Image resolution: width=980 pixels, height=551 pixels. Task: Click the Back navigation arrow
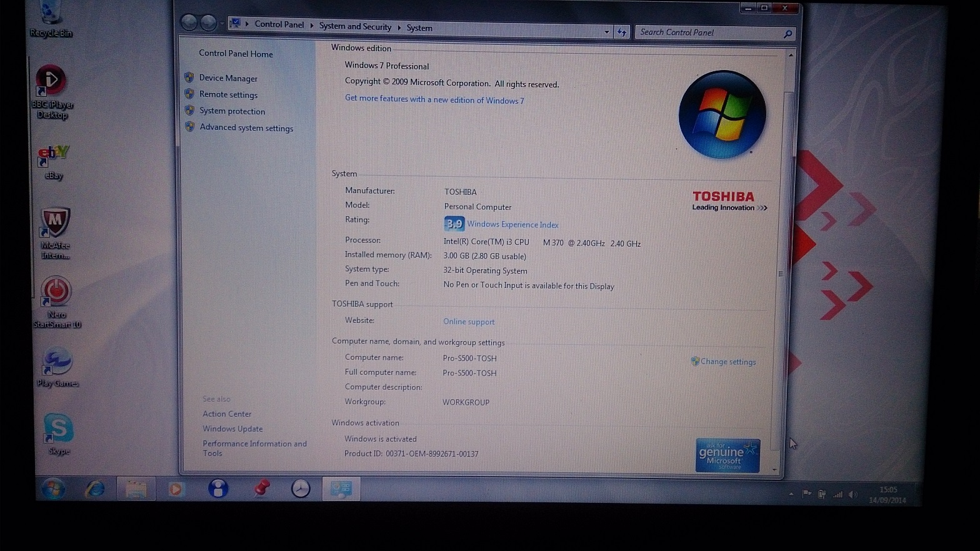189,23
